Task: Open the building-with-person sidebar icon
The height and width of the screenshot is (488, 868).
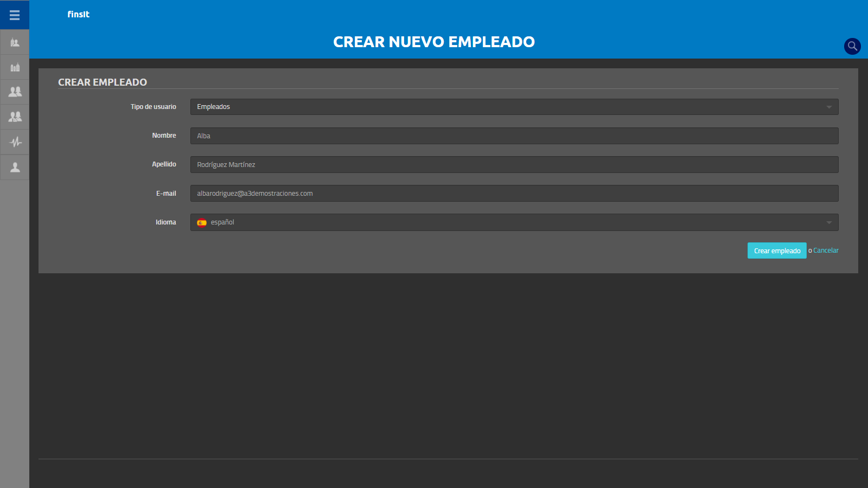Action: 15,42
